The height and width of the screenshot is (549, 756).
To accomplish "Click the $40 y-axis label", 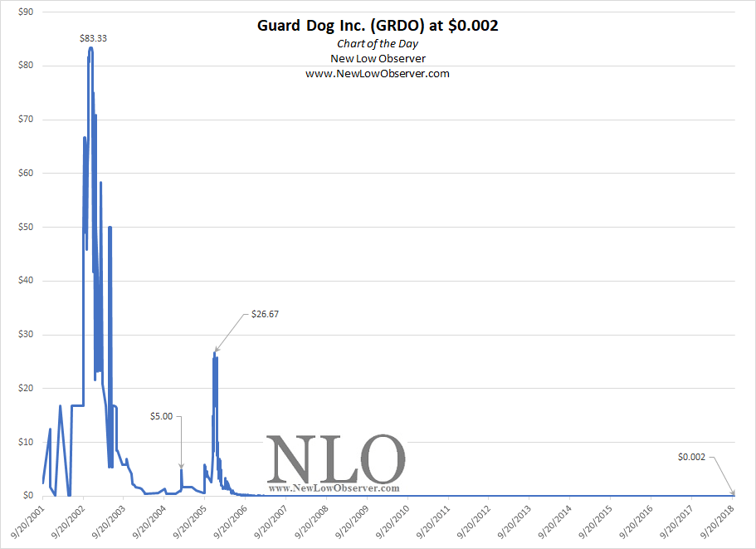I will coord(26,280).
